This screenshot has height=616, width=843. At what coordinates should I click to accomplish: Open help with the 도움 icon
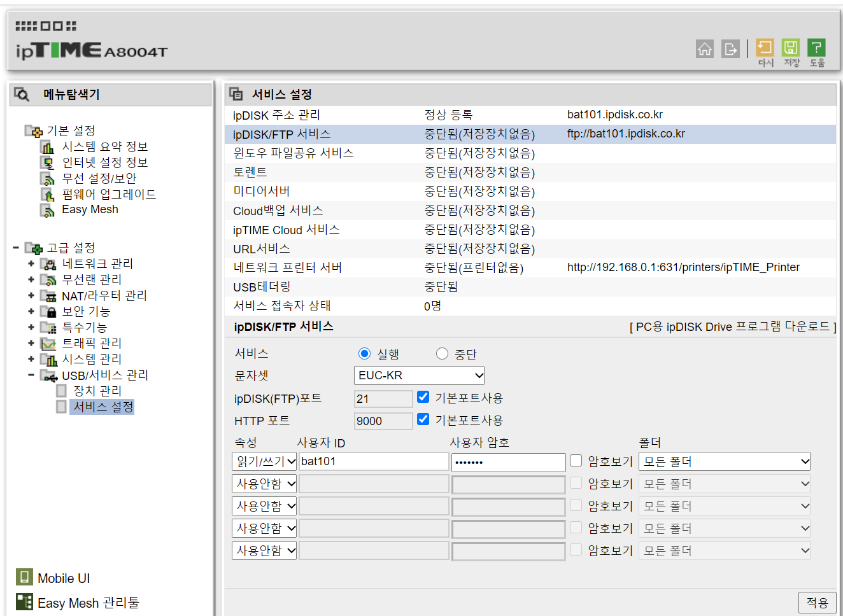coord(816,48)
